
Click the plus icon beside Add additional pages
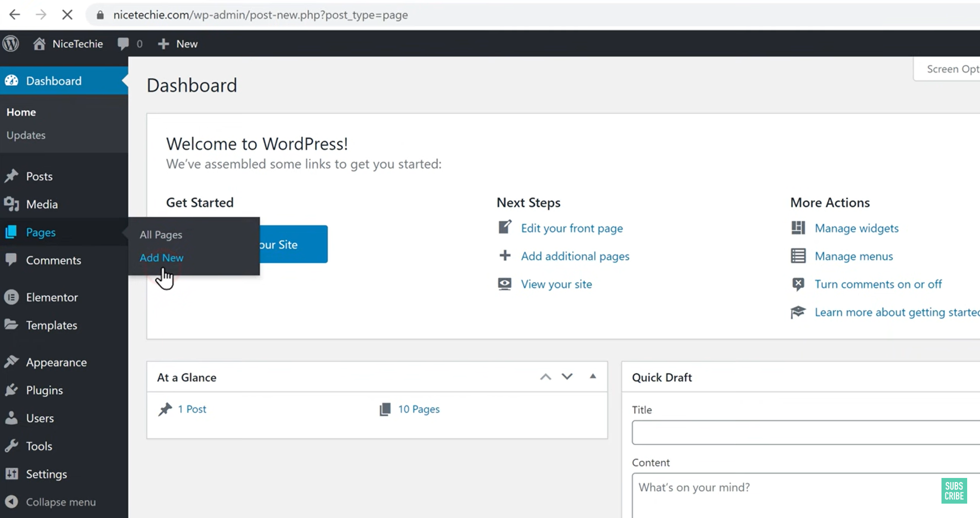pos(505,256)
